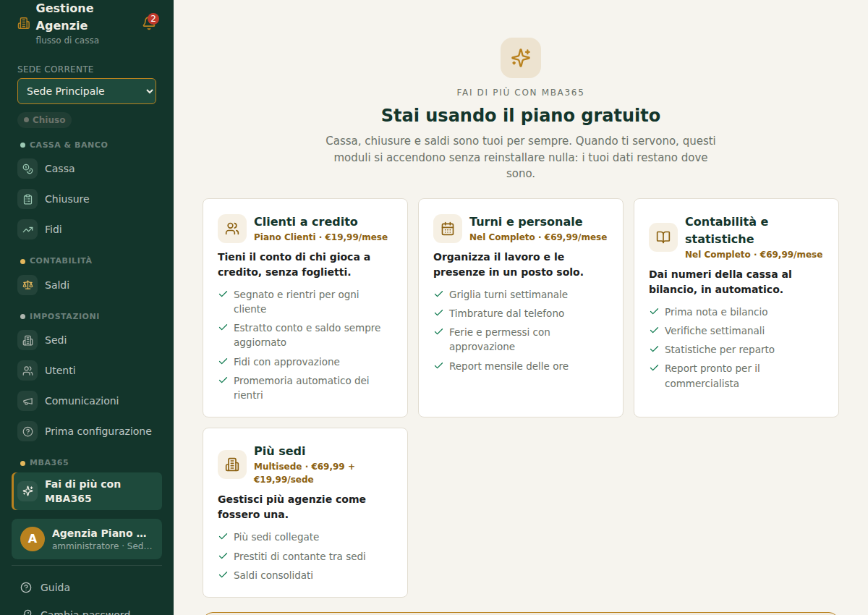This screenshot has height=615, width=868.
Task: Click the sparkle icon beside Fai di più con MBA365
Action: [27, 491]
